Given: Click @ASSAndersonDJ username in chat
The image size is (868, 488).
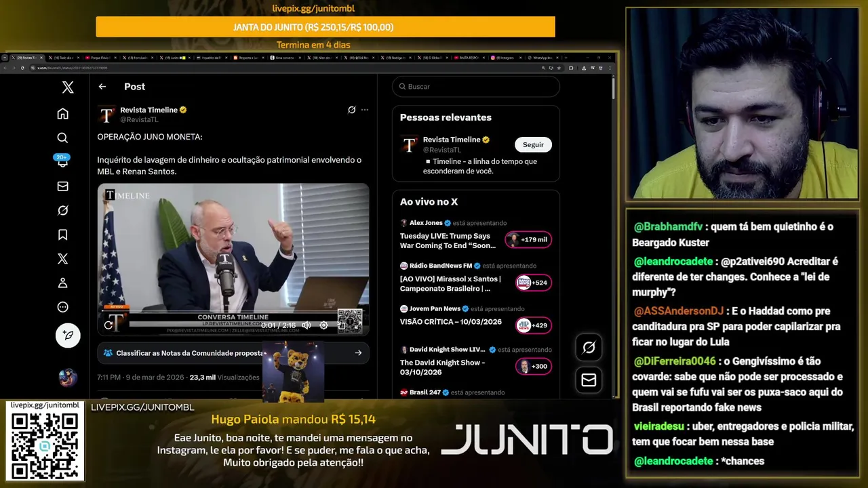Looking at the screenshot, I should 679,311.
